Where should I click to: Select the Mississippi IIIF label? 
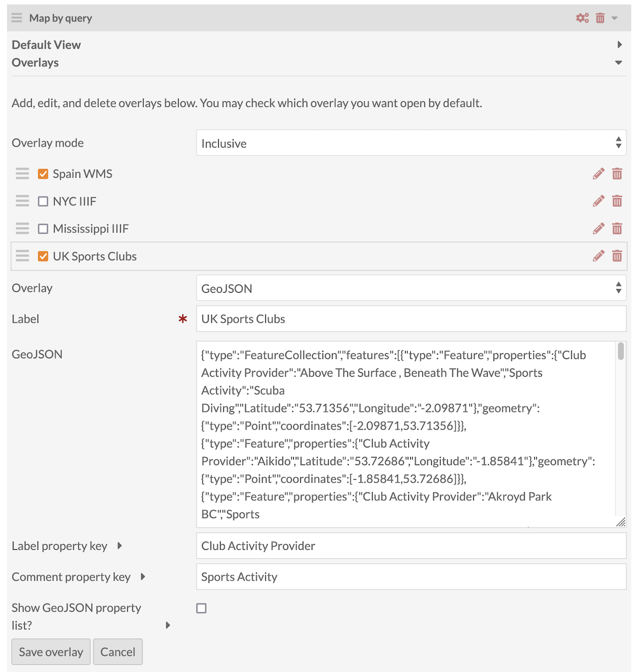(91, 228)
